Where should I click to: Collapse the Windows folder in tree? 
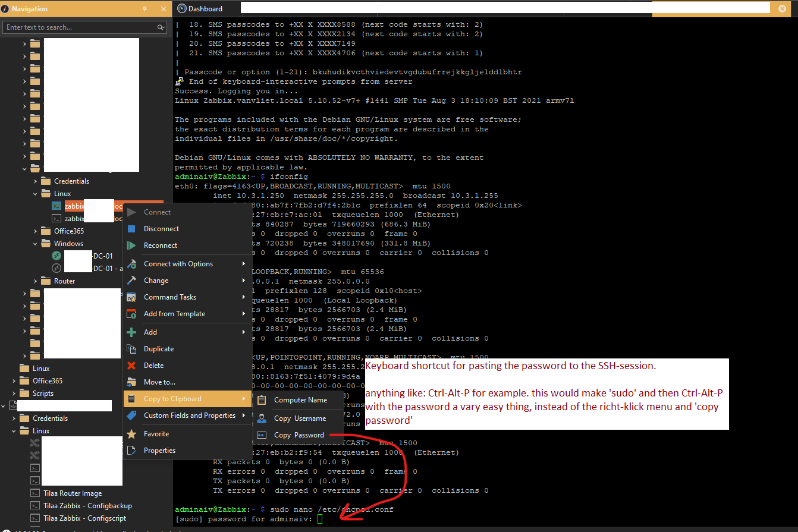point(35,244)
